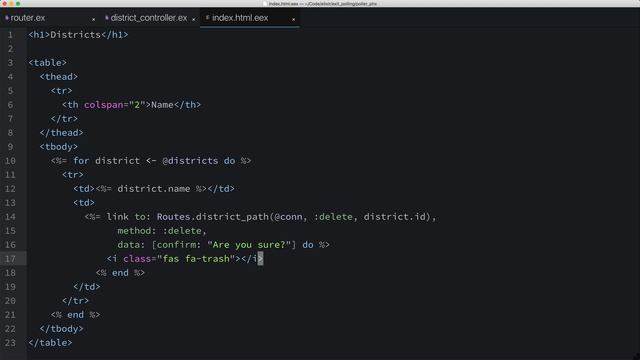Image resolution: width=640 pixels, height=360 pixels.
Task: Click the opening tbody tag
Action: pyautogui.click(x=59, y=147)
